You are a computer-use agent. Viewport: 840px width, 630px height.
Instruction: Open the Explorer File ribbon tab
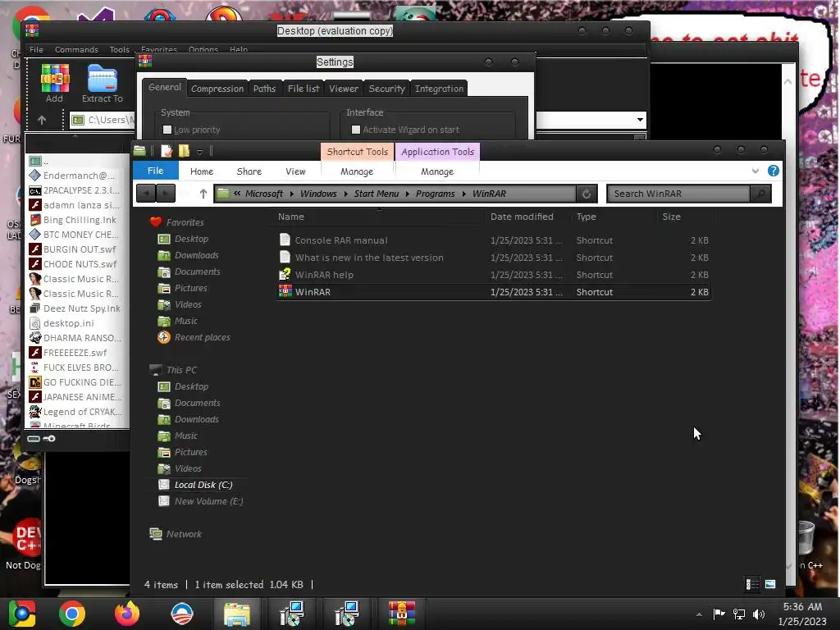point(155,171)
